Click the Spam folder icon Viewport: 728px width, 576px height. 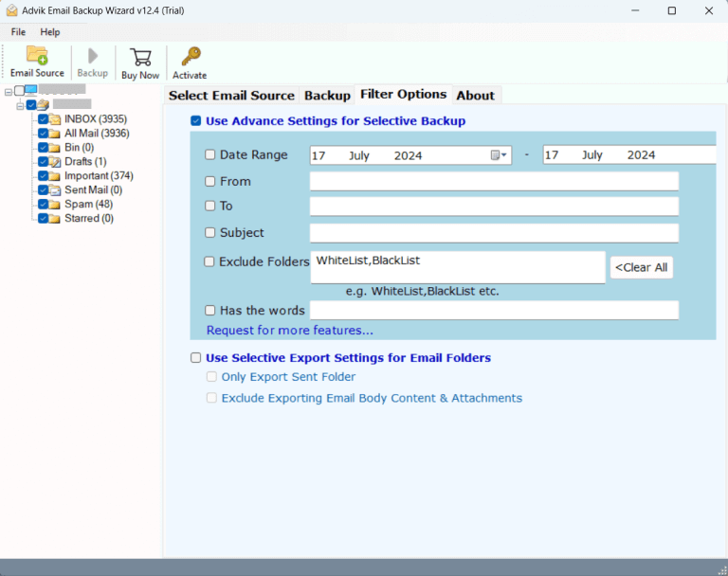[x=55, y=205]
